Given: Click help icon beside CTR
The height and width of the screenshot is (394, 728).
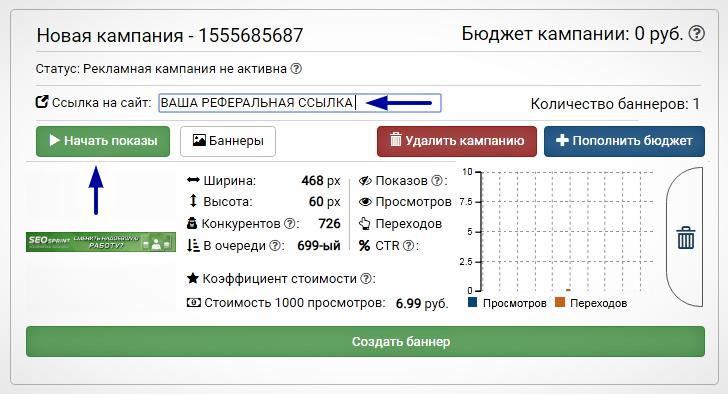Looking at the screenshot, I should tap(408, 245).
